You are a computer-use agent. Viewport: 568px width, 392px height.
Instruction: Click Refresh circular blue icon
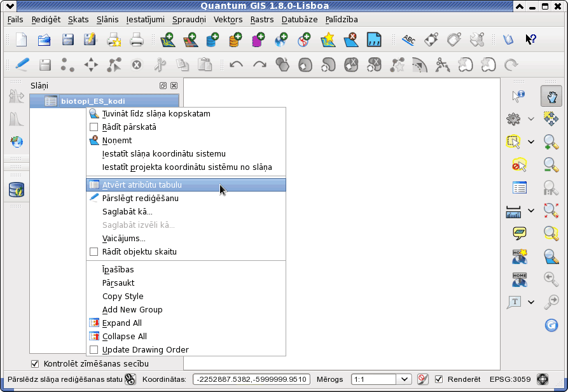551,325
